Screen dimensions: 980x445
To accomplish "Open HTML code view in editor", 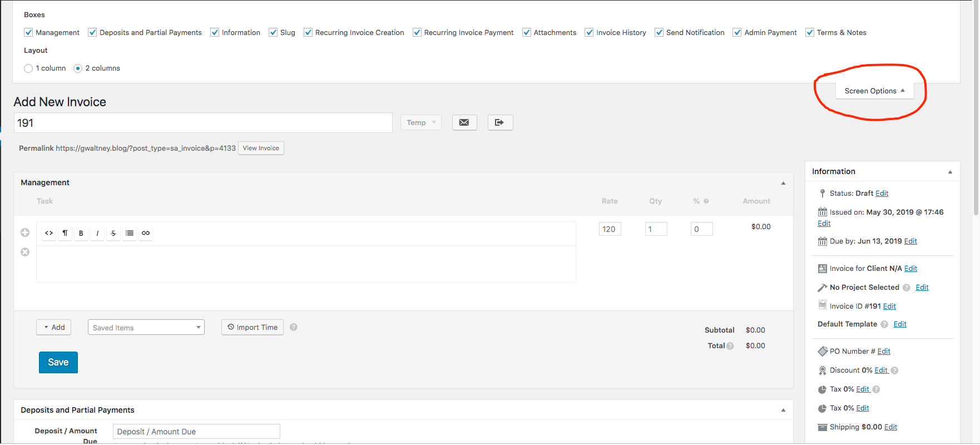I will (49, 233).
